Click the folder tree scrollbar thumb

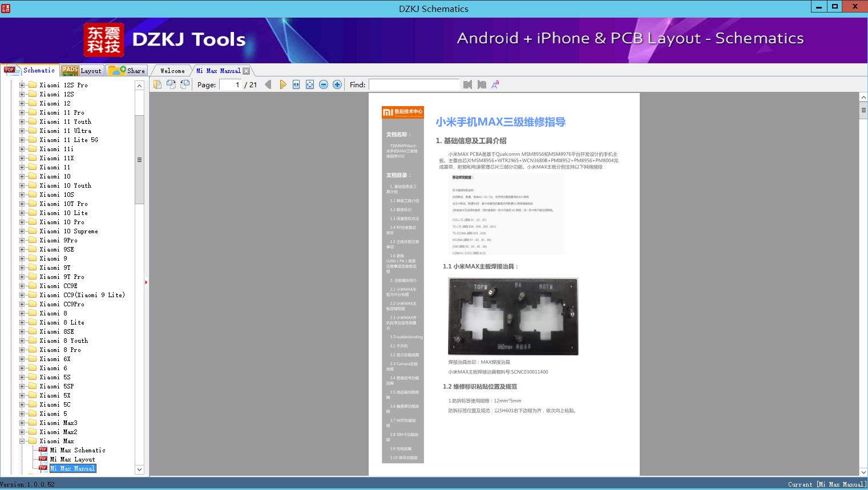pyautogui.click(x=139, y=160)
